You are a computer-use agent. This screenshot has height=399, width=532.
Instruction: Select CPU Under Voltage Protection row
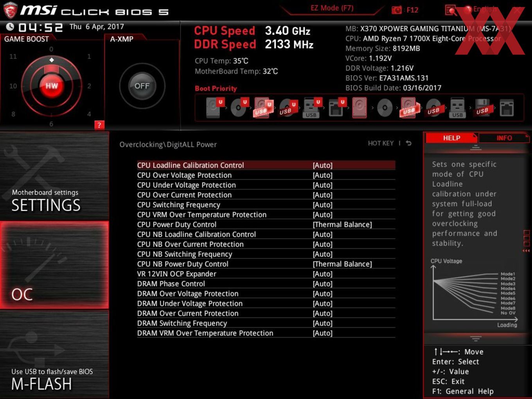pyautogui.click(x=266, y=185)
